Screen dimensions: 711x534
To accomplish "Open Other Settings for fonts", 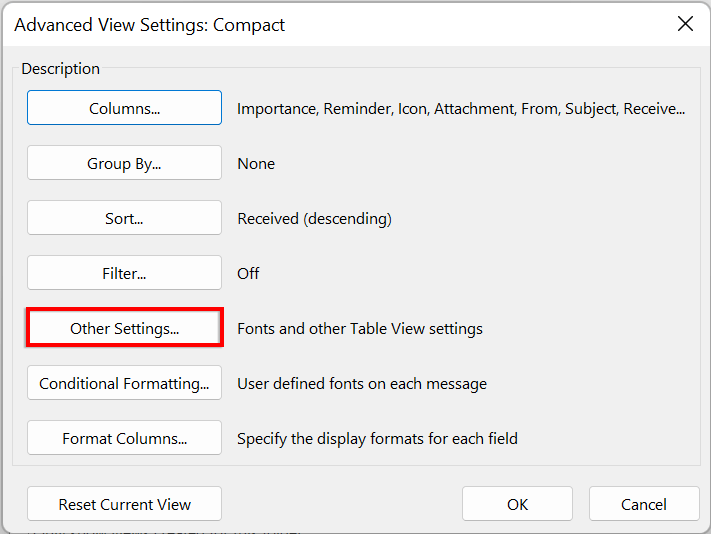I will coord(124,328).
